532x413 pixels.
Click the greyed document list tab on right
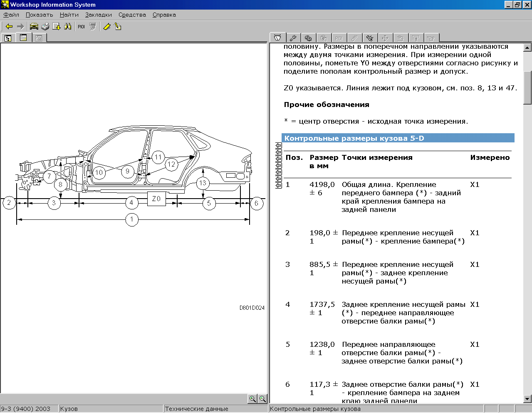tap(416, 38)
